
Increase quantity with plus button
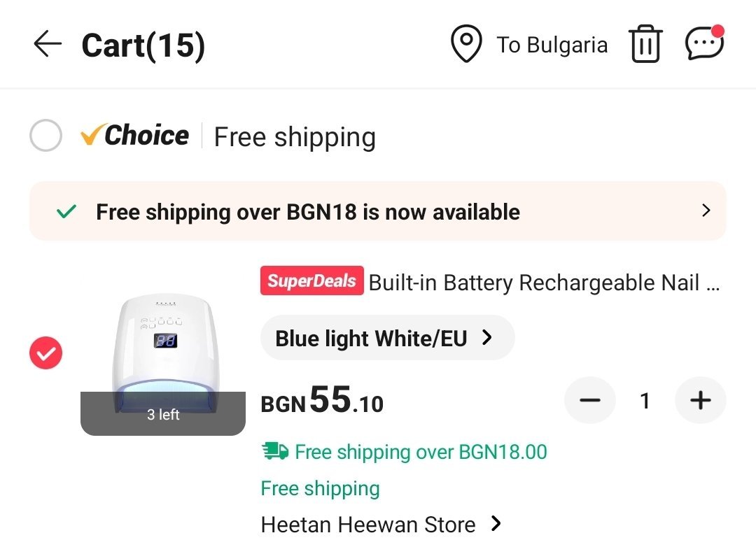click(x=700, y=400)
